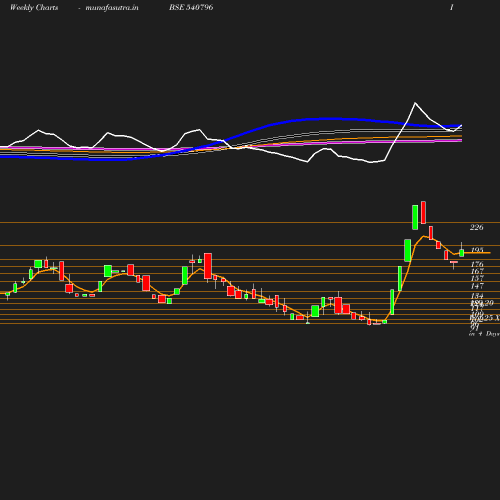Click the tall red candle at the chart peak
500x500 pixels.
click(x=423, y=212)
